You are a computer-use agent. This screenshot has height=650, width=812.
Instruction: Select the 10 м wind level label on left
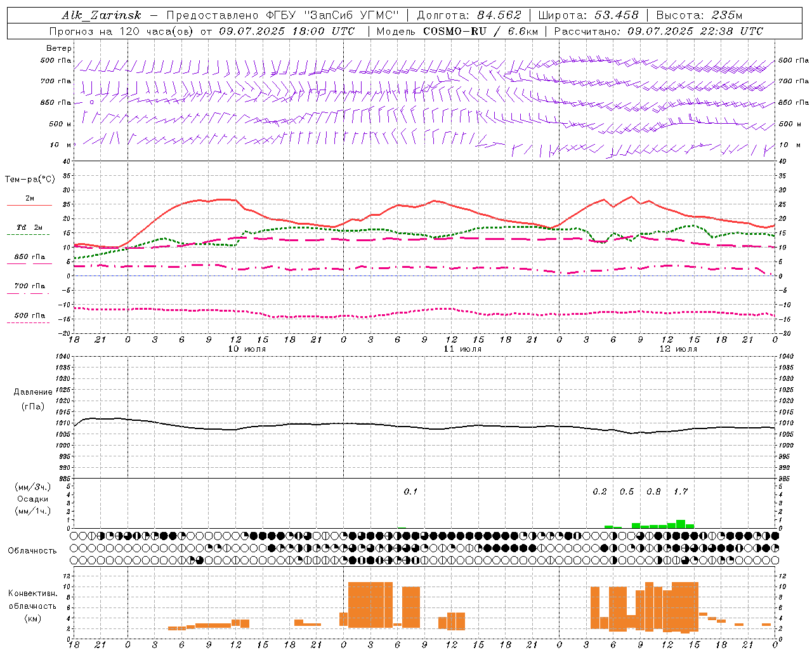tap(61, 145)
